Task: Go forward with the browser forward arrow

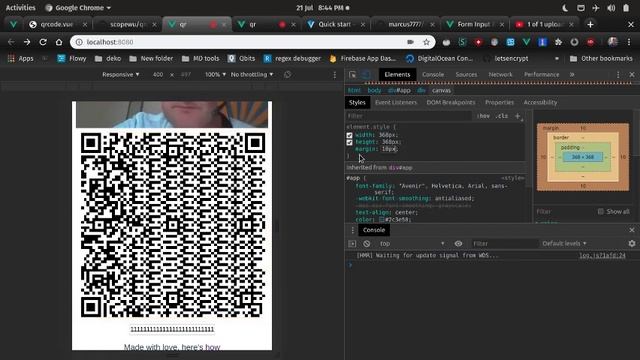Action: [x=27, y=42]
